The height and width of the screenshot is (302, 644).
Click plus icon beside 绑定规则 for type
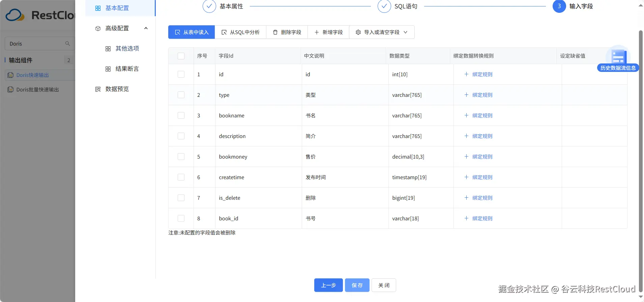tap(466, 95)
